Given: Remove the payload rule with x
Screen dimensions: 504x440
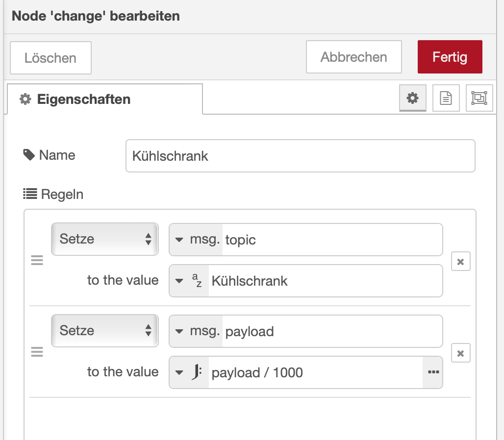Looking at the screenshot, I should click(x=460, y=353).
